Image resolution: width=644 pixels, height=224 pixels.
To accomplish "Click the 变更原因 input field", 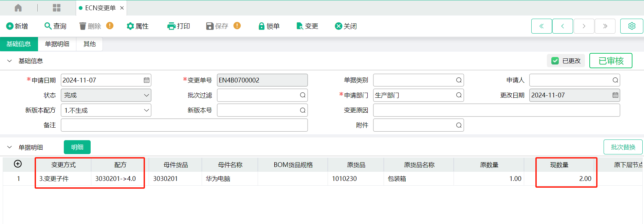I will 496,110.
